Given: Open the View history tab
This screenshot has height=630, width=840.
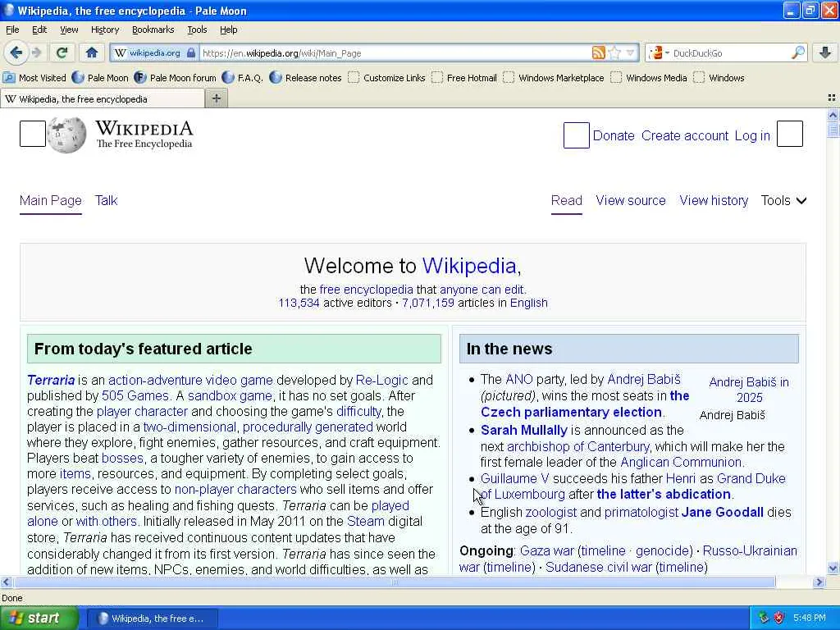Looking at the screenshot, I should (x=714, y=200).
